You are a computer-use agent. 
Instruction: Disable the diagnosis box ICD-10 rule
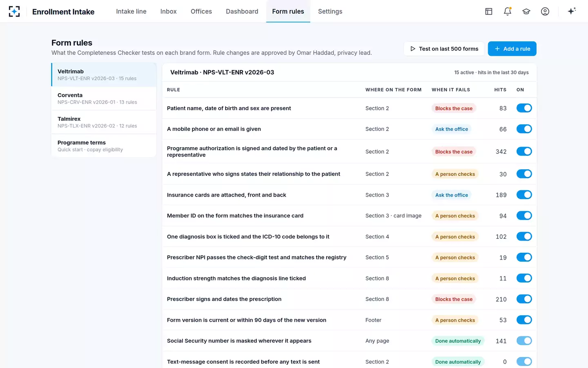click(x=524, y=236)
